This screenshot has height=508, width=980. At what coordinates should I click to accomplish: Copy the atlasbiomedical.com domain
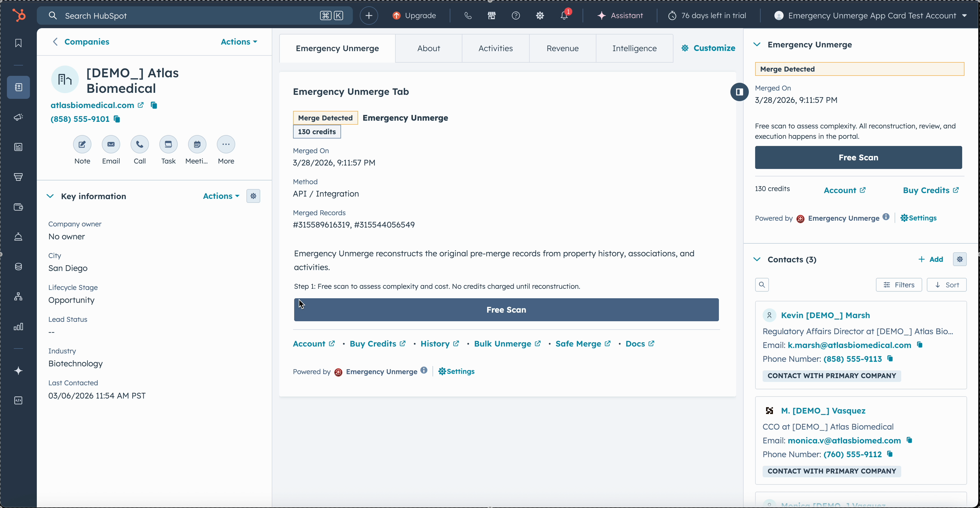coord(154,105)
